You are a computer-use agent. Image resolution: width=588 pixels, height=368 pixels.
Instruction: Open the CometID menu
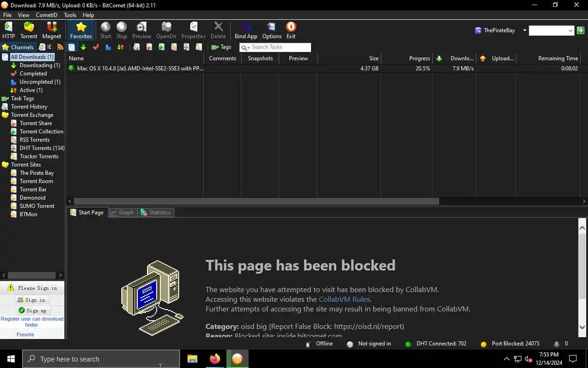tap(46, 15)
